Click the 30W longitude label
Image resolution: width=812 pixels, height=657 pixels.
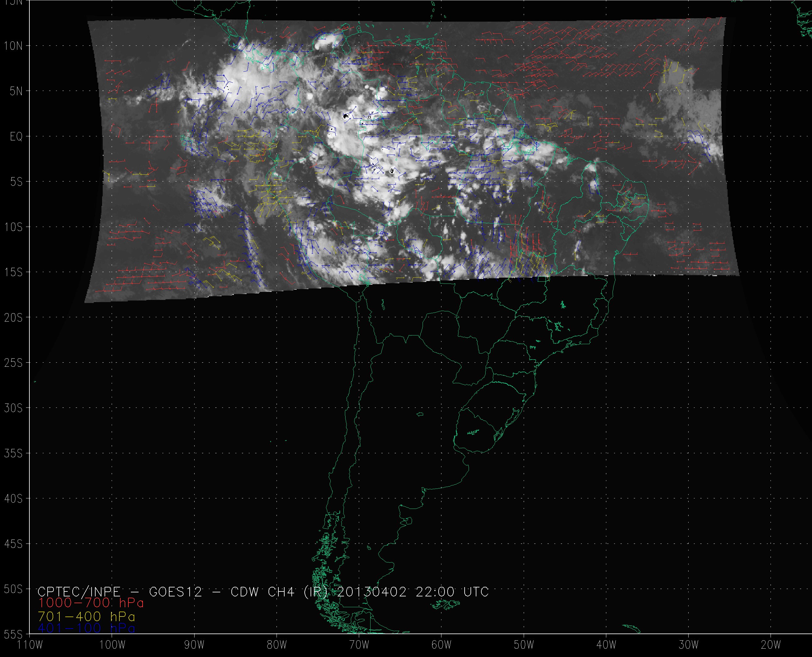pyautogui.click(x=689, y=645)
